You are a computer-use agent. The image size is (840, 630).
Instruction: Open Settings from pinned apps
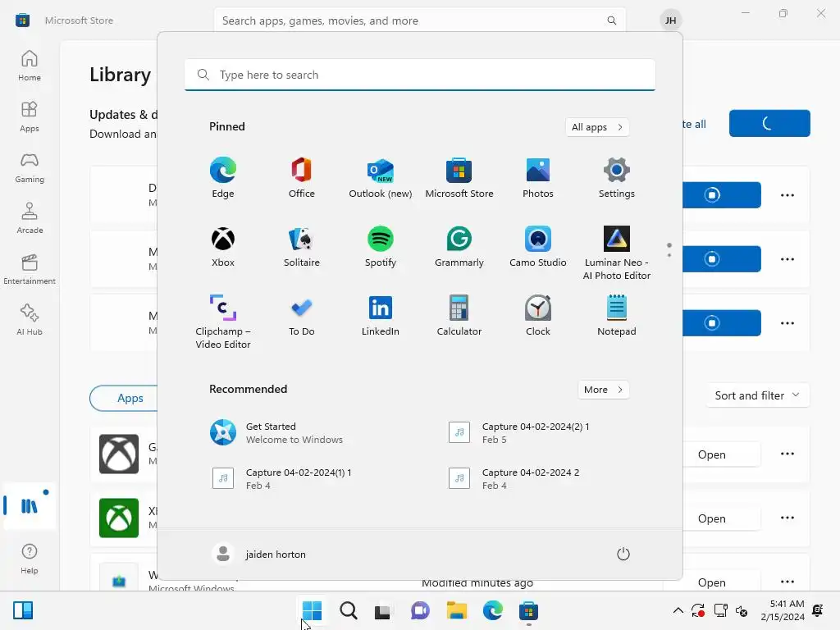pos(617,177)
